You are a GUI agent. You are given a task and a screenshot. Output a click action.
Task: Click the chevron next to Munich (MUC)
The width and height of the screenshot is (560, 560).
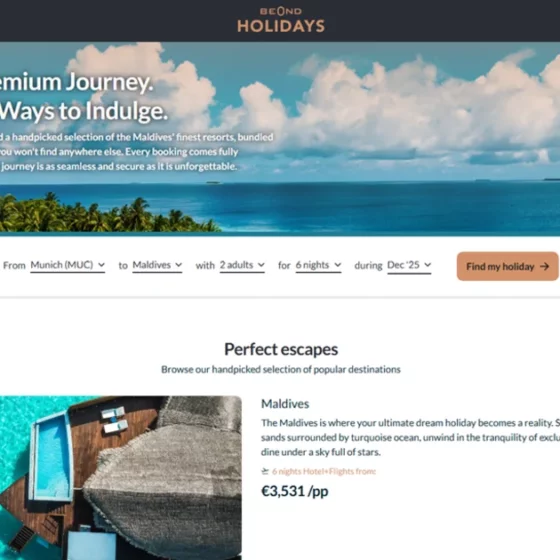click(x=101, y=265)
